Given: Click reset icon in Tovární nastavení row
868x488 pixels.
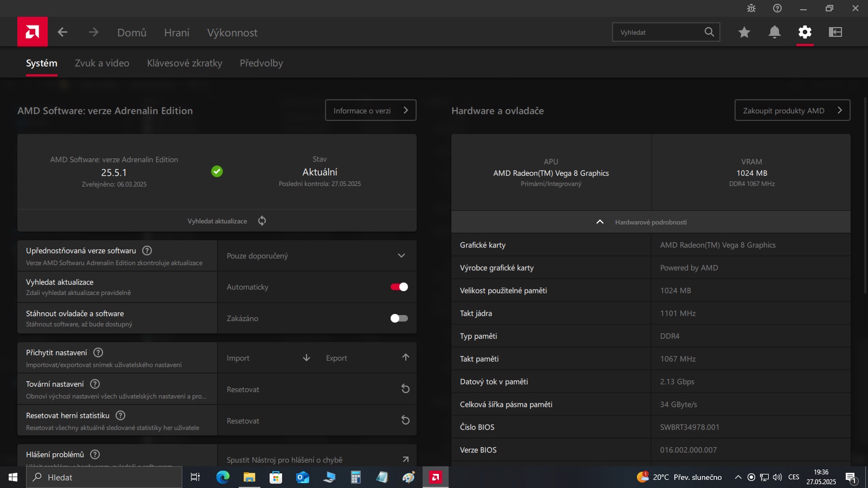Looking at the screenshot, I should tap(405, 389).
